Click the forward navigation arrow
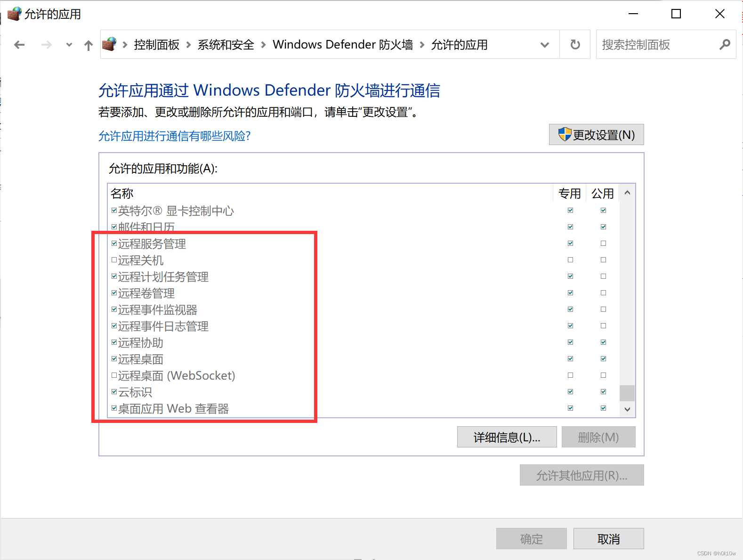The height and width of the screenshot is (560, 743). point(46,45)
